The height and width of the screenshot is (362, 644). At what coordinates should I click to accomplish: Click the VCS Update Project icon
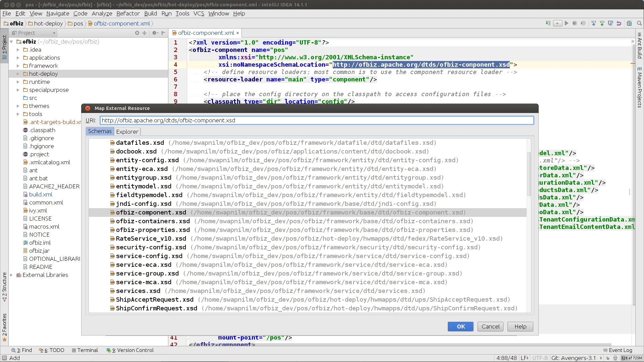tap(594, 23)
